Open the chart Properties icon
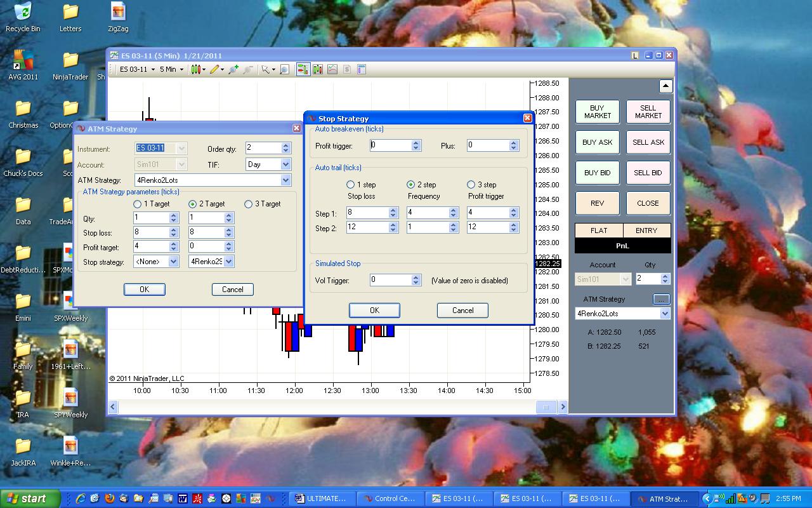Screen dimensions: 812x508 [x=362, y=69]
